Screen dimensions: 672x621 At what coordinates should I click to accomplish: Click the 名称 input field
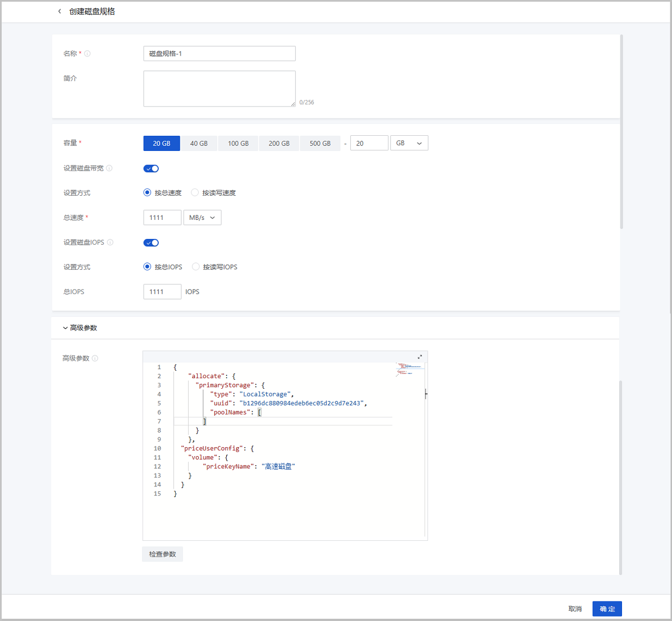[x=220, y=53]
